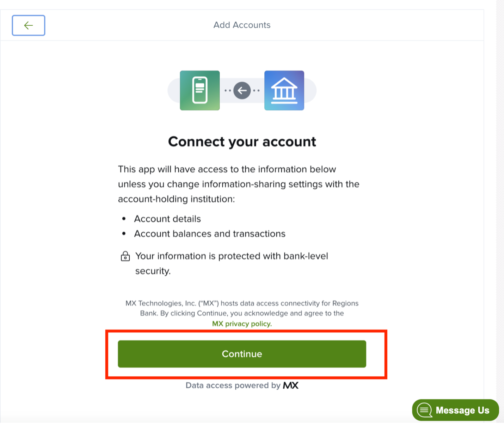This screenshot has height=426, width=504.
Task: Open the MX privacy policy link
Action: 242,324
